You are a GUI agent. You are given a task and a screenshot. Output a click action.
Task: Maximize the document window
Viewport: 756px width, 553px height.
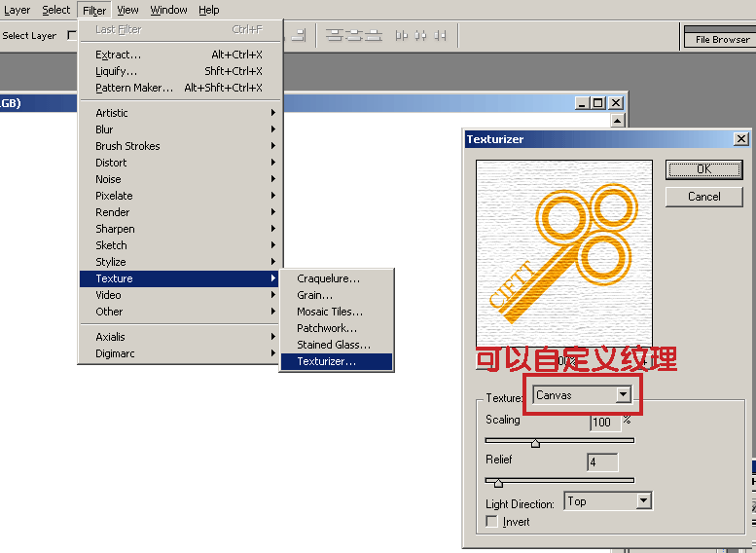pos(598,103)
